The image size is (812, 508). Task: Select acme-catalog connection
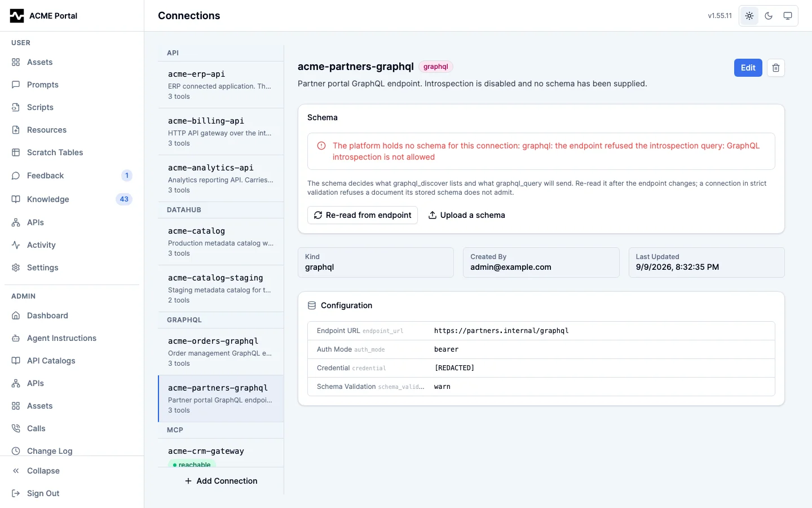[221, 242]
